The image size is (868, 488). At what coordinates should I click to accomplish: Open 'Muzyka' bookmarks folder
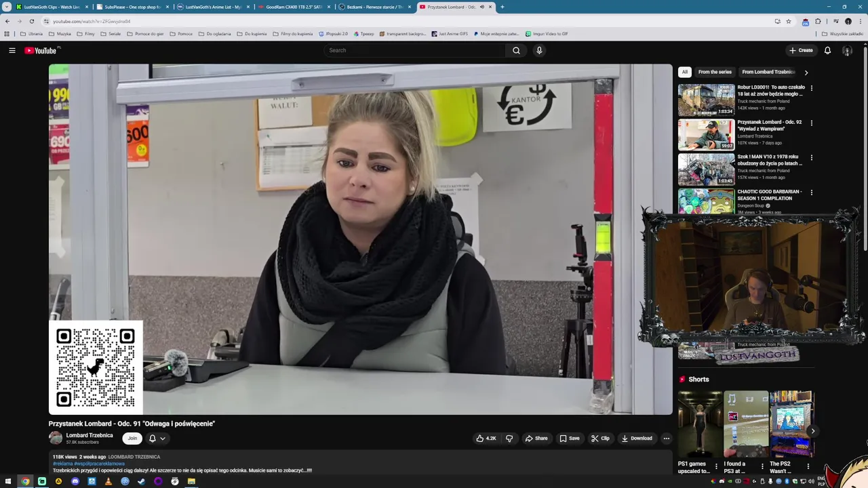click(60, 34)
